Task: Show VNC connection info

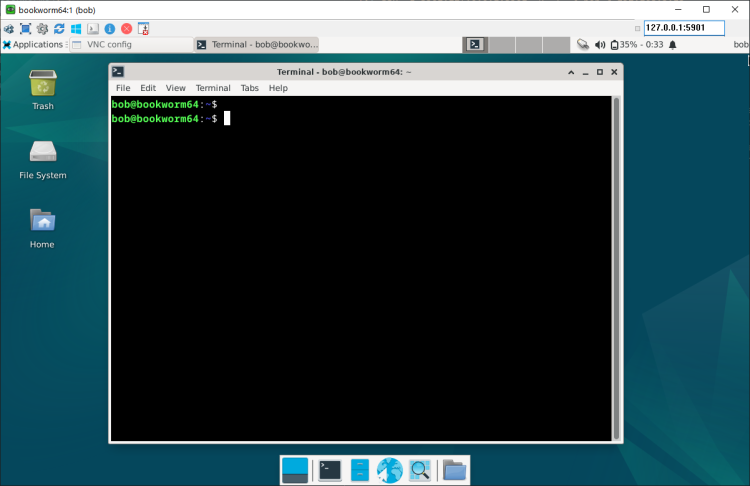Action: tap(110, 29)
